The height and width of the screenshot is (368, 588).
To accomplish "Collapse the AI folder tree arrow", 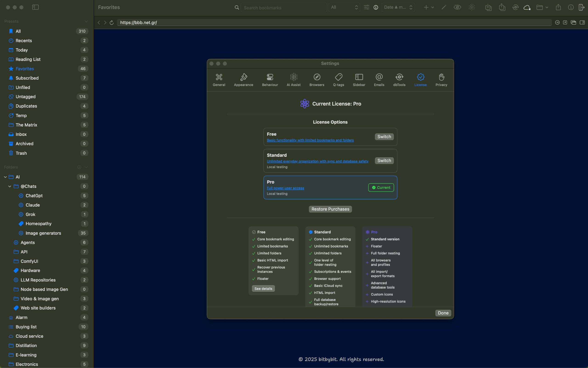I will tap(5, 177).
